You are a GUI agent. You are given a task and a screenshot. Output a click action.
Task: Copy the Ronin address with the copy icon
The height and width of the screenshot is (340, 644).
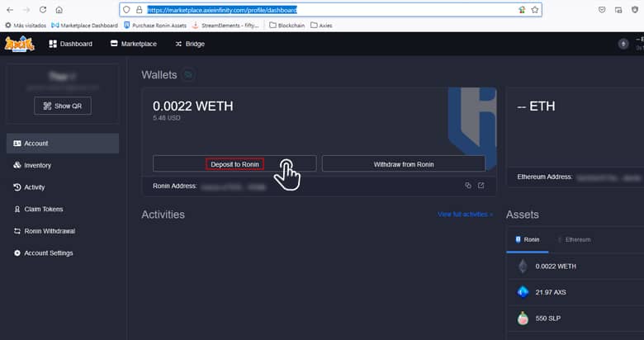tap(468, 186)
